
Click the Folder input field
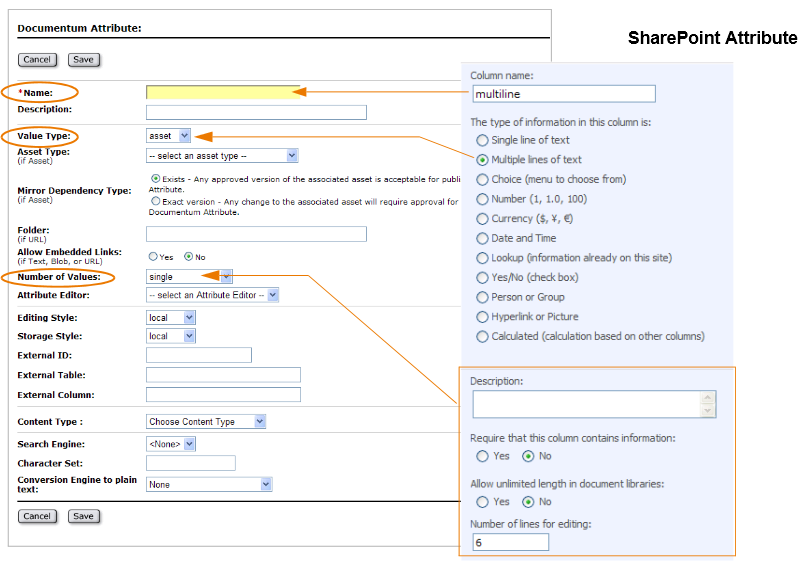(x=256, y=234)
